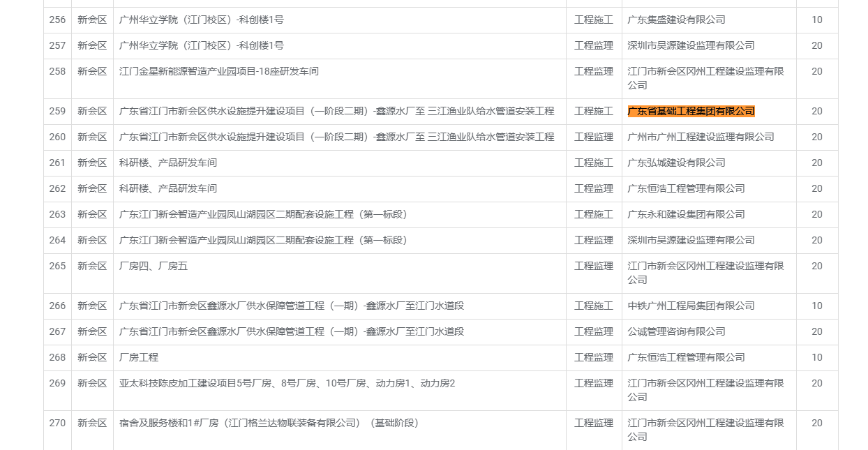
Task: Click 工程施工 in row 266
Action: tap(594, 306)
